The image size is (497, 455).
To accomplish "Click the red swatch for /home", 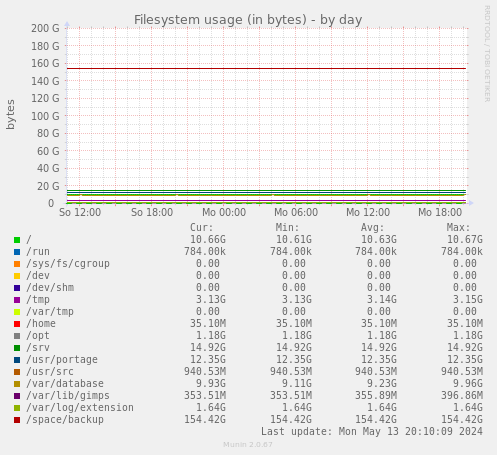I will pos(17,324).
